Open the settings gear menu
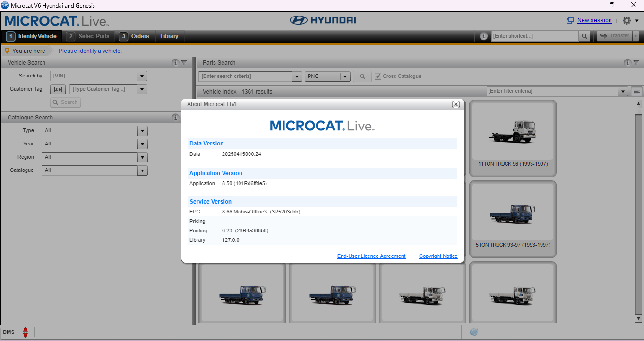 pos(627,20)
